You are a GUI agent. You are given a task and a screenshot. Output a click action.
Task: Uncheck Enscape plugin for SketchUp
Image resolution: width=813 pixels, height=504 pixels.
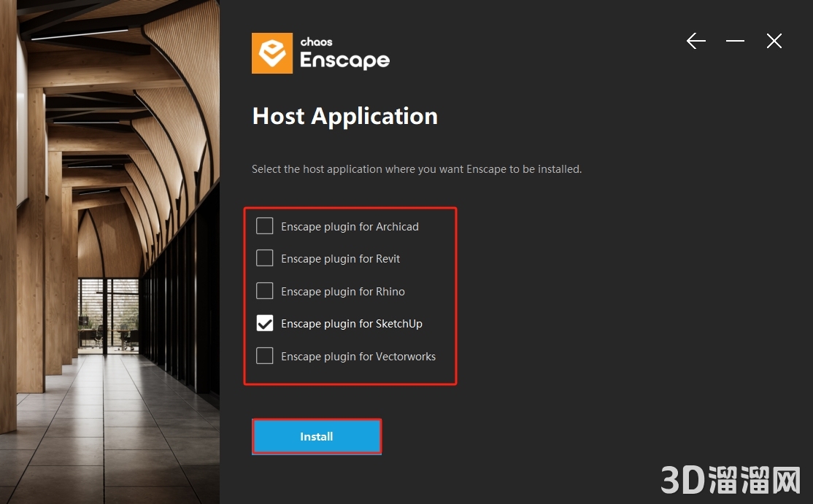coord(264,323)
